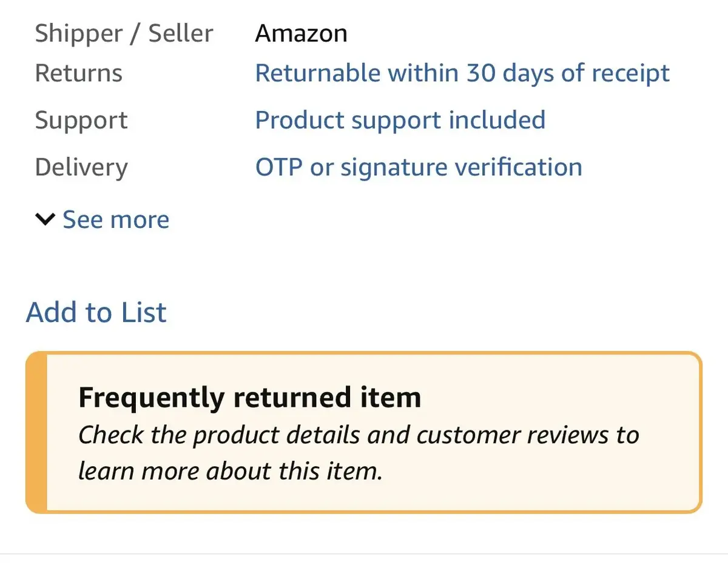Open the Returnable within 30 days link
This screenshot has width=728, height=582.
click(462, 73)
